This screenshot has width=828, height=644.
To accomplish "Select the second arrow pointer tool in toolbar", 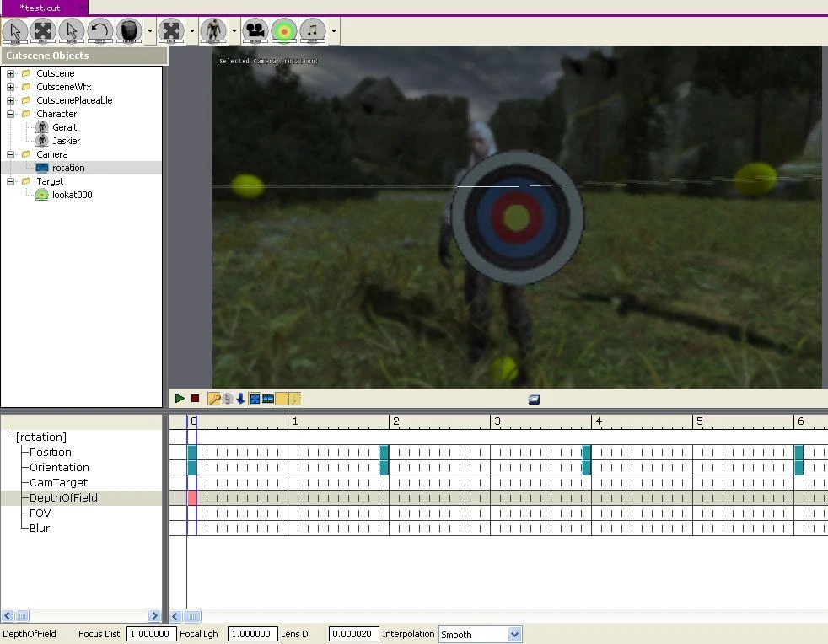I will (72, 30).
